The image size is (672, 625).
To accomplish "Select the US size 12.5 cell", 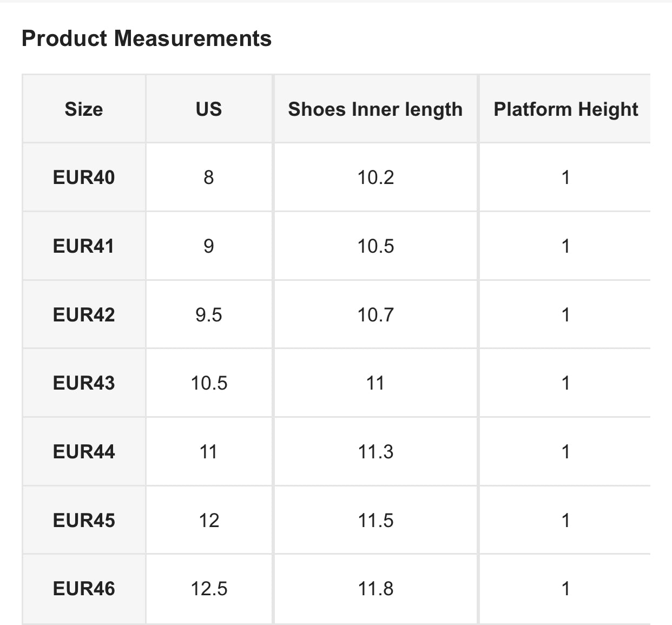I will [x=209, y=588].
